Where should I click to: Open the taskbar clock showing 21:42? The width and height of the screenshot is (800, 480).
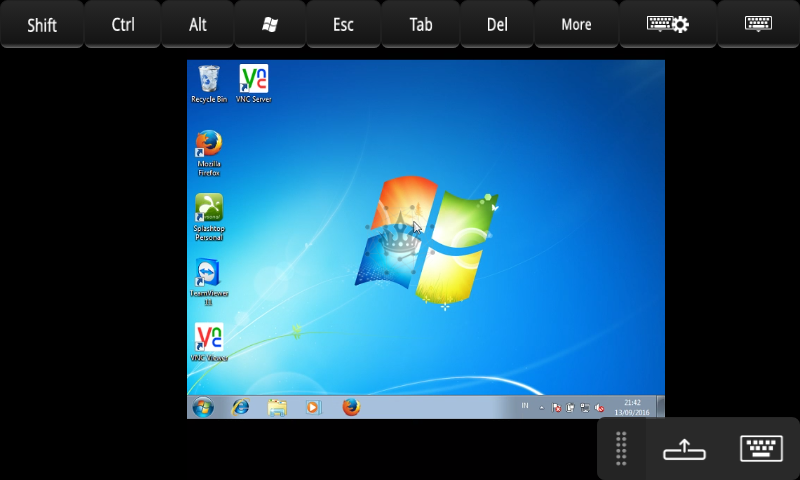(x=632, y=407)
